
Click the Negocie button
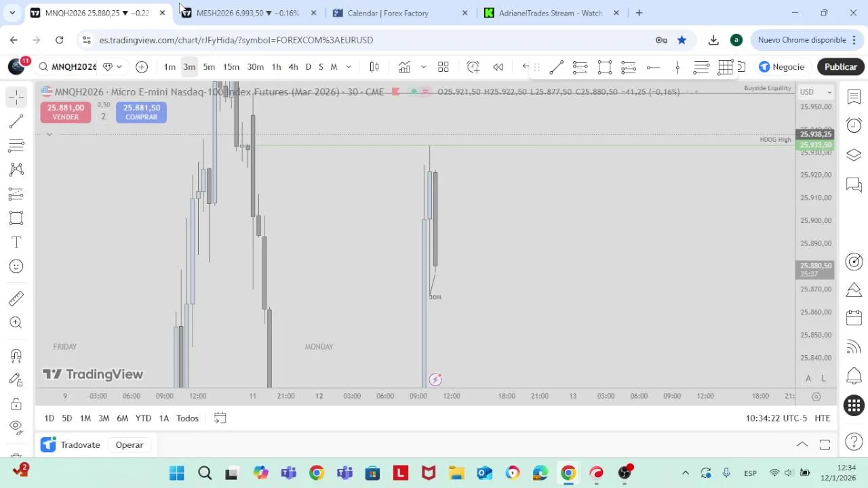[781, 66]
